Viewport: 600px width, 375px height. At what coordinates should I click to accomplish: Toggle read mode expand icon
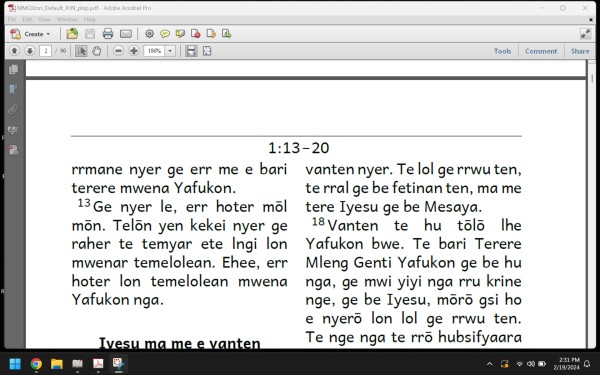[585, 34]
